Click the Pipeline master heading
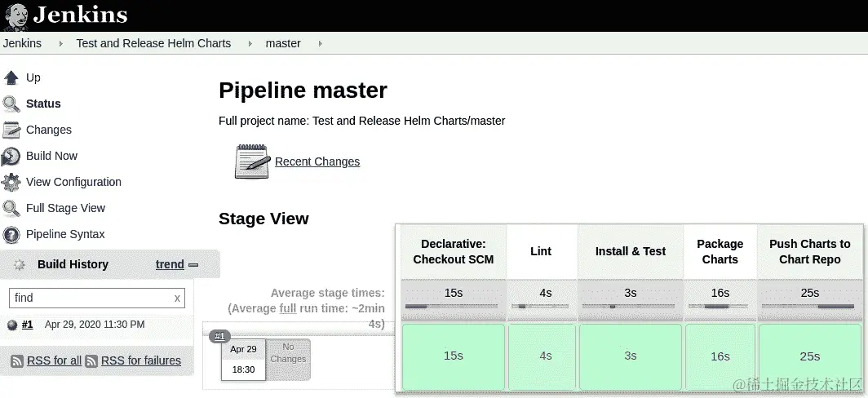 tap(303, 91)
